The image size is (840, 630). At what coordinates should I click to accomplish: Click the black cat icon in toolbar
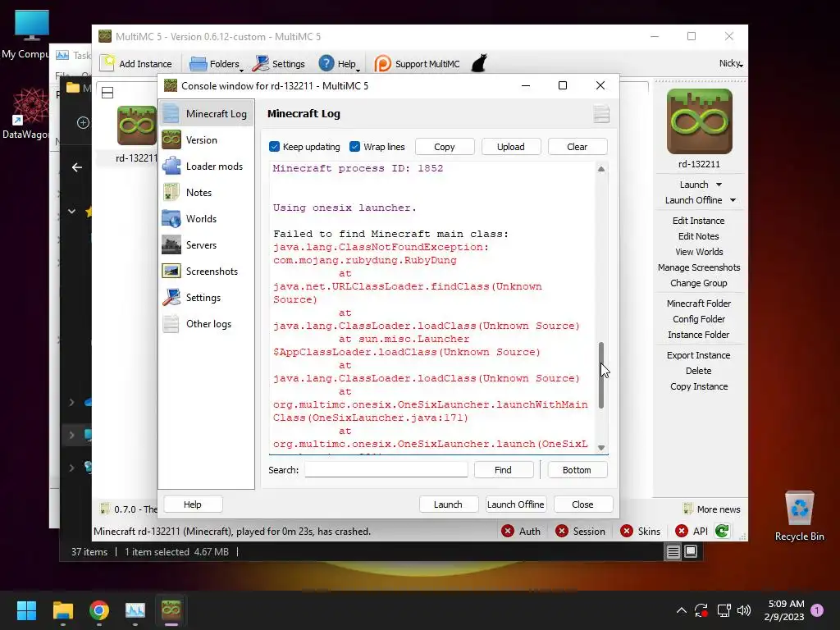(x=479, y=63)
